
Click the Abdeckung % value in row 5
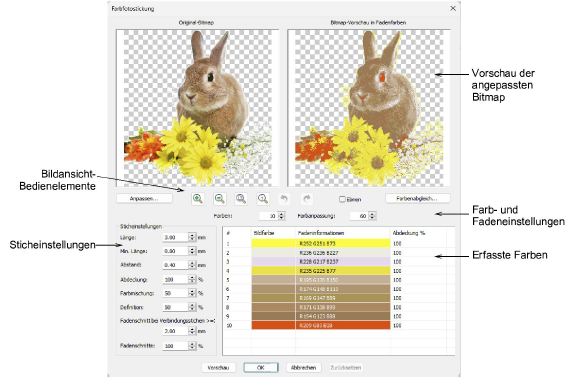point(397,280)
